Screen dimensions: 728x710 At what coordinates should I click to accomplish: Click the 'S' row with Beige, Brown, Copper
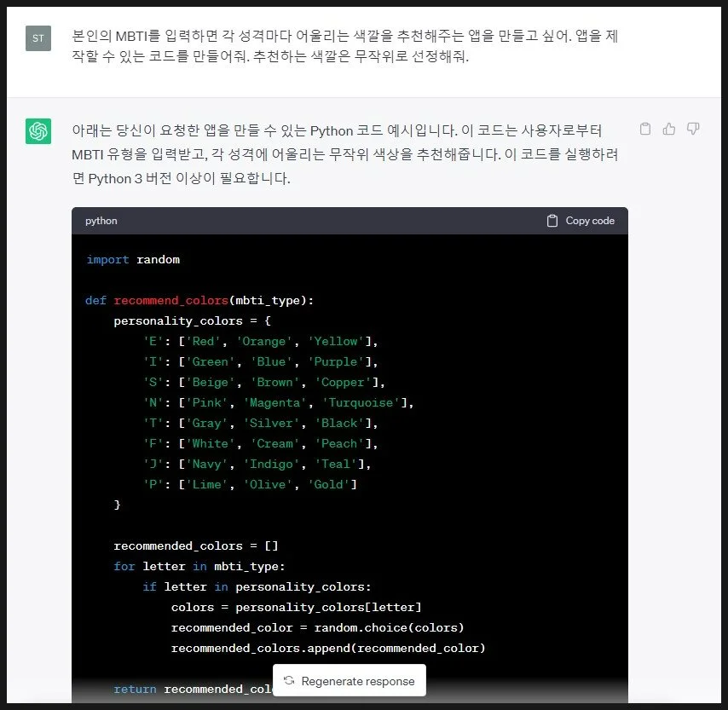coord(263,382)
